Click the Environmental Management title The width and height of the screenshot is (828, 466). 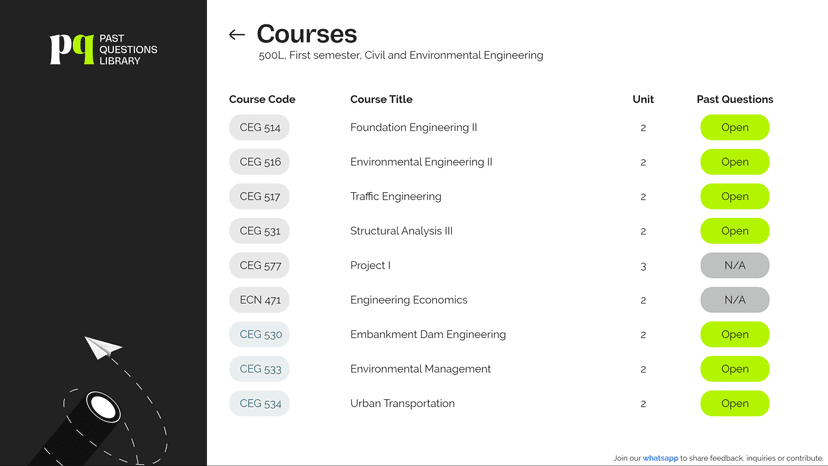pyautogui.click(x=420, y=369)
